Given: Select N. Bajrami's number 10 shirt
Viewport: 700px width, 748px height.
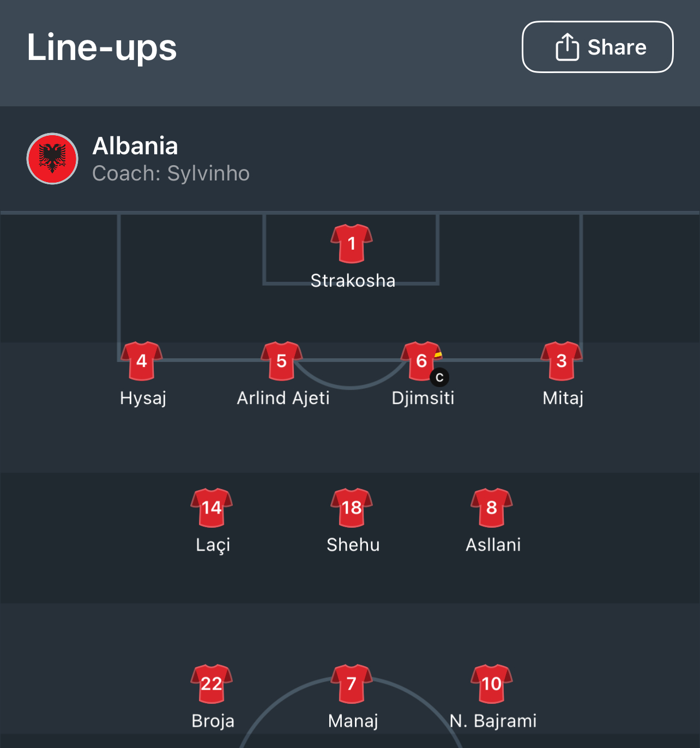Looking at the screenshot, I should pos(492,684).
